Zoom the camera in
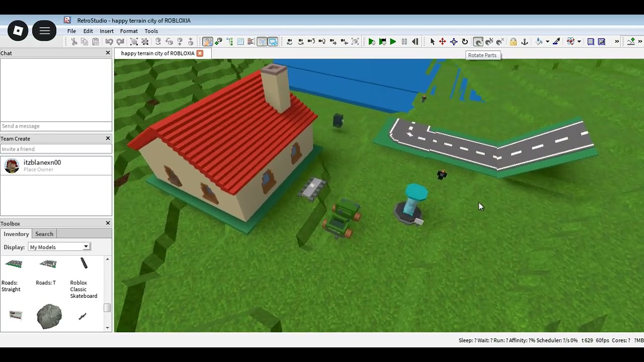The image size is (644, 362). pyautogui.click(x=333, y=42)
